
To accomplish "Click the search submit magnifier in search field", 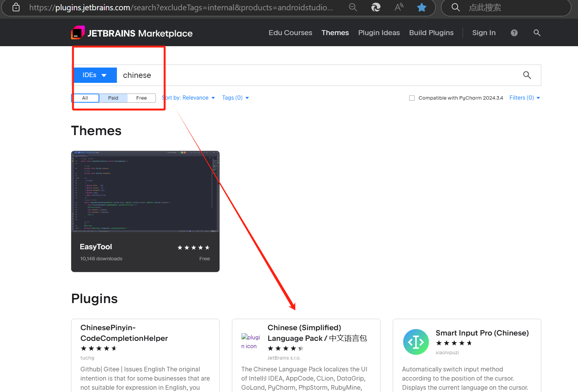I will pyautogui.click(x=527, y=75).
